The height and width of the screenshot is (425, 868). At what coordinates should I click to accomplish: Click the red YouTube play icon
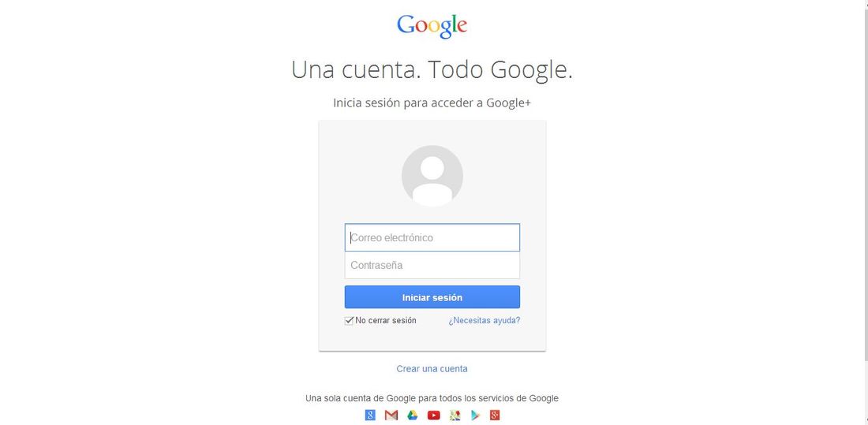click(433, 415)
